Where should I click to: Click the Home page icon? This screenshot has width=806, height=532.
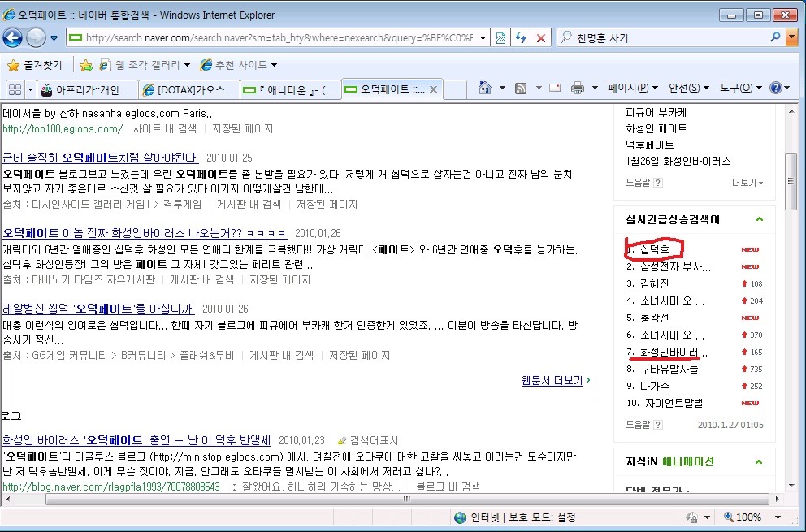coord(485,88)
